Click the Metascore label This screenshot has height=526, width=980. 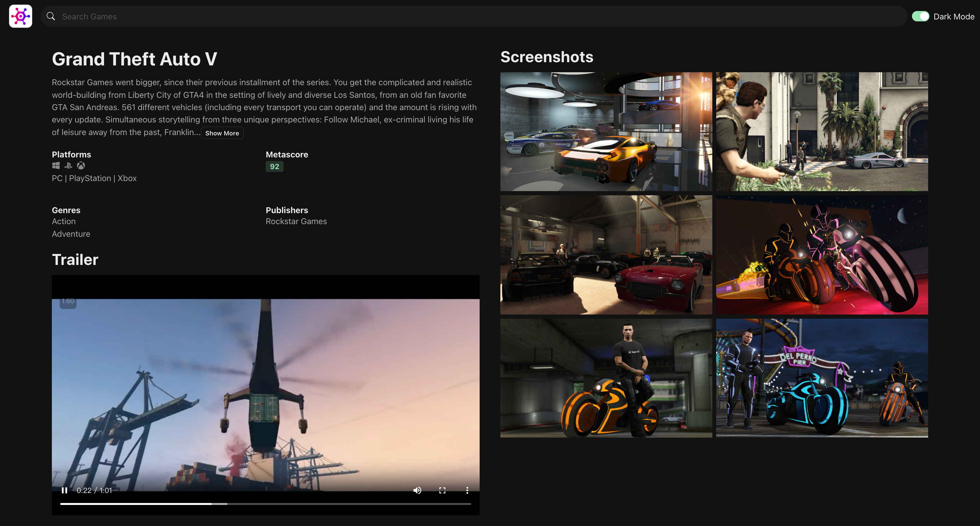[x=287, y=154]
